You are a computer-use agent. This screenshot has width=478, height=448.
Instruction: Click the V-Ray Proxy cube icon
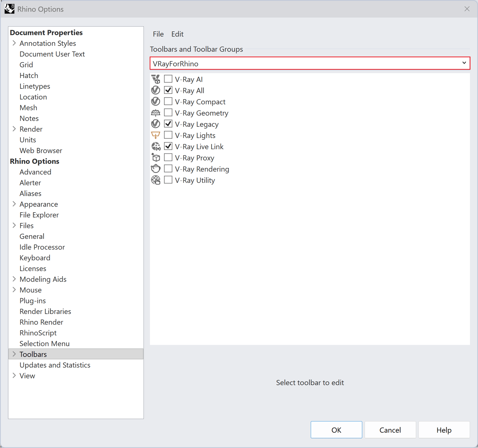156,158
